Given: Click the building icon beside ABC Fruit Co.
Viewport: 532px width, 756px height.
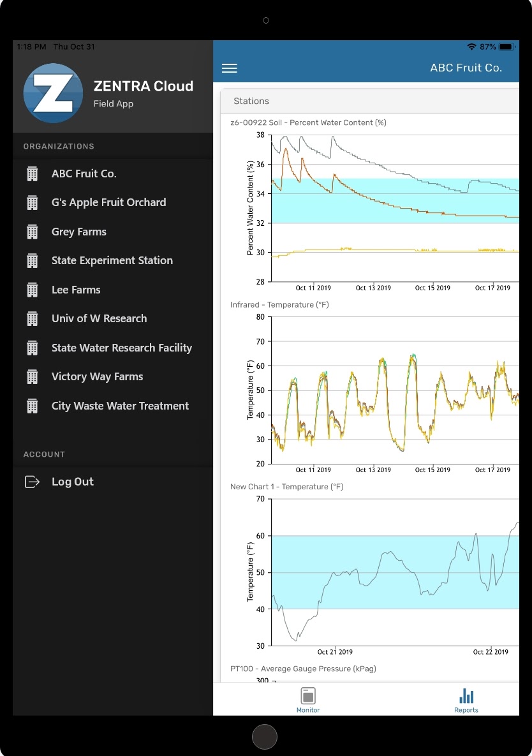Looking at the screenshot, I should (x=32, y=173).
